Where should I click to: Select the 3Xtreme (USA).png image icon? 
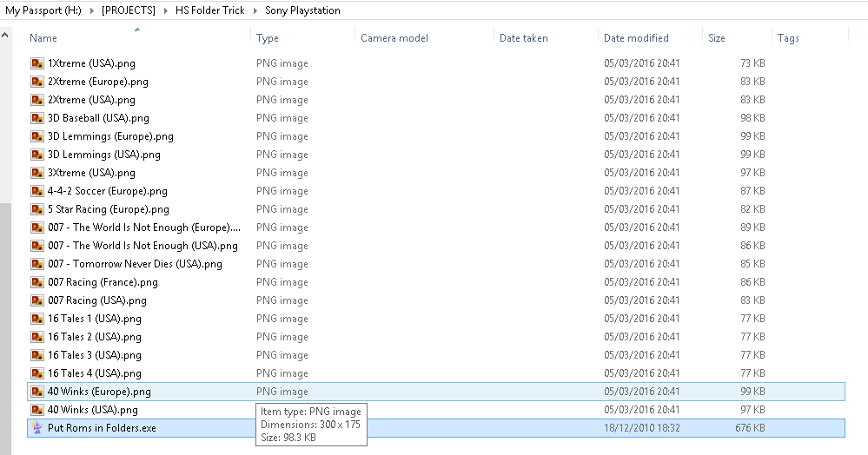(37, 174)
